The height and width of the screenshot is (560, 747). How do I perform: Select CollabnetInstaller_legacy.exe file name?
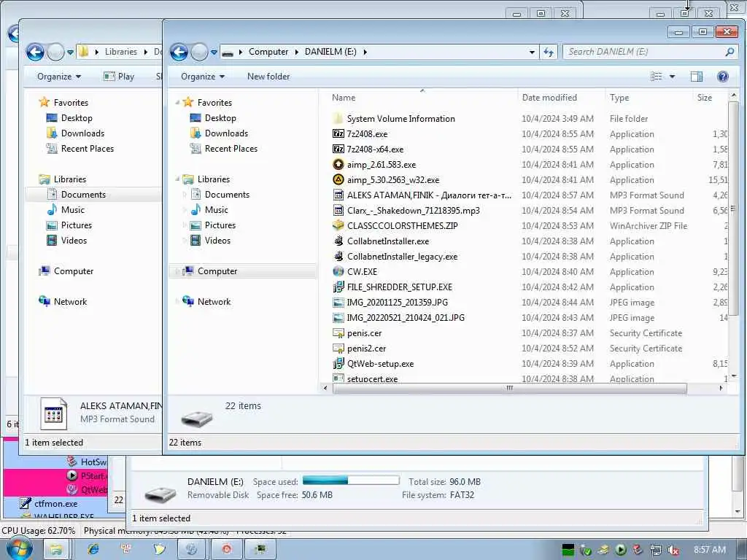tap(402, 256)
